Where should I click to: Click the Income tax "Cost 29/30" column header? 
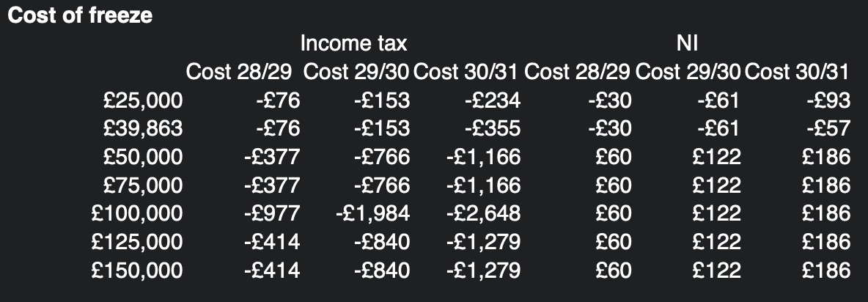point(356,73)
